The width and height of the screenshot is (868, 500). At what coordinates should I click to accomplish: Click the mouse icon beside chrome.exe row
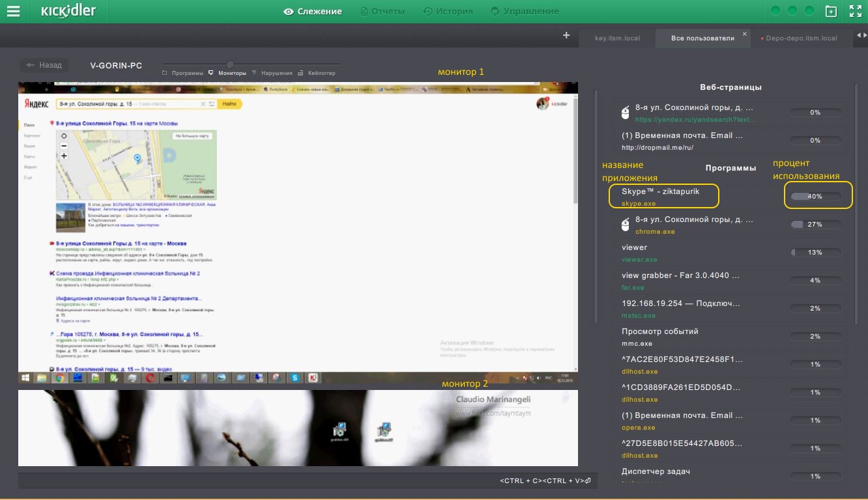[626, 225]
